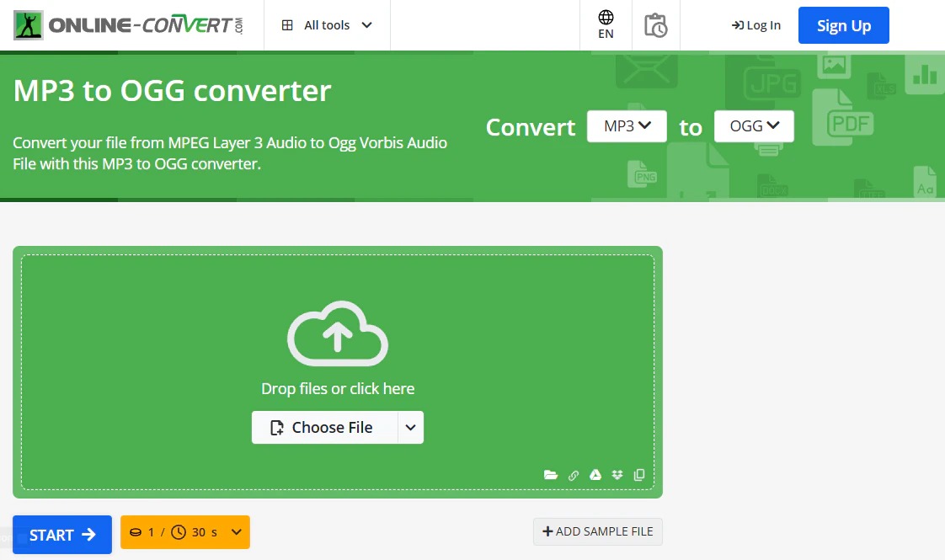Image resolution: width=945 pixels, height=560 pixels.
Task: Expand the Choose File source arrow
Action: tap(410, 428)
